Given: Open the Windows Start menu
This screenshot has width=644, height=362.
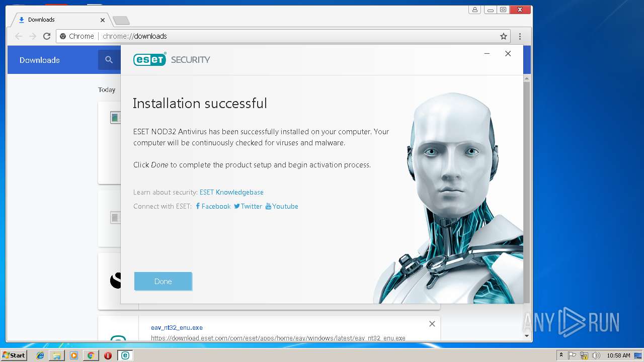Looking at the screenshot, I should [x=14, y=355].
